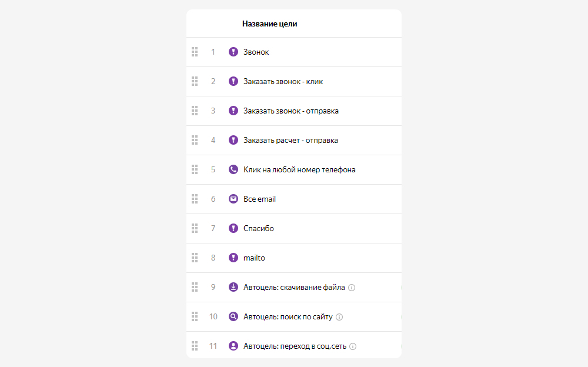The width and height of the screenshot is (588, 367).
Task: Click the Название цели column header
Action: pyautogui.click(x=269, y=24)
